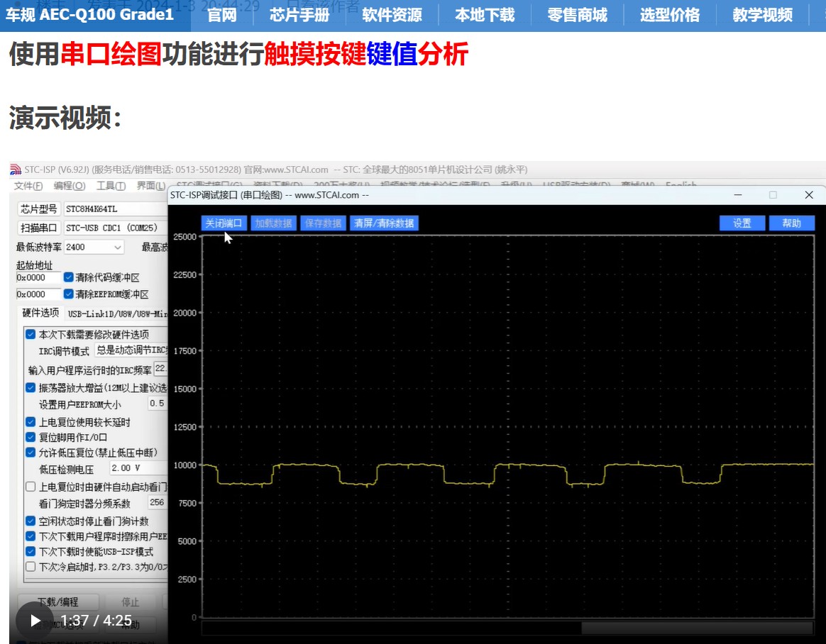Open the 零售商城 navigation tab
Image resolution: width=826 pixels, height=644 pixels.
click(x=578, y=15)
